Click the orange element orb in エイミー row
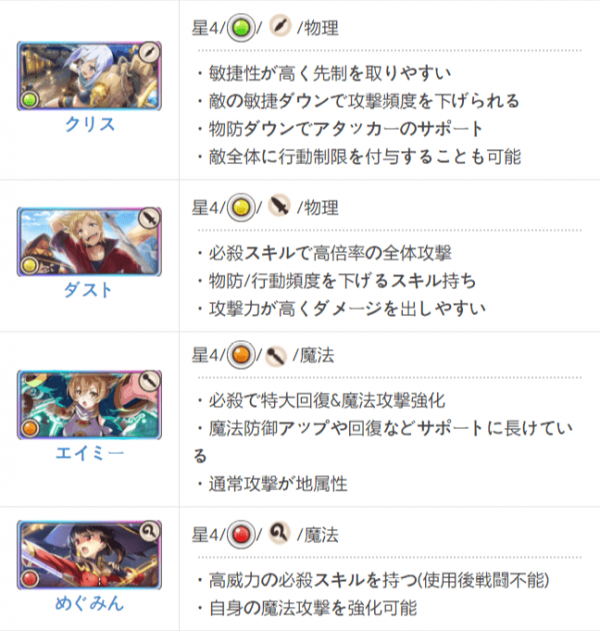The height and width of the screenshot is (631, 600). (241, 355)
